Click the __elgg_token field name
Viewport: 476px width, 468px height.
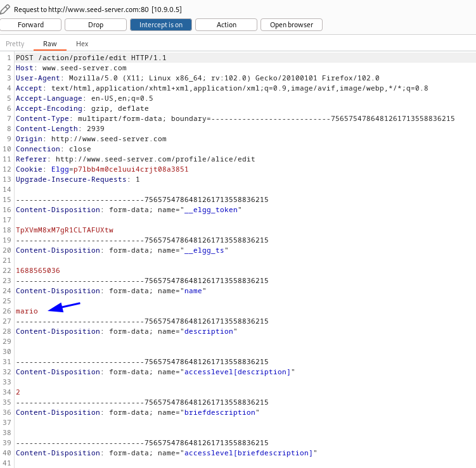click(211, 210)
